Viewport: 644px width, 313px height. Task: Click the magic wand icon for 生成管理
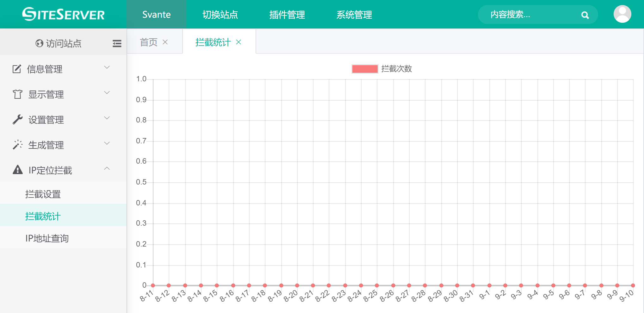[x=17, y=145]
